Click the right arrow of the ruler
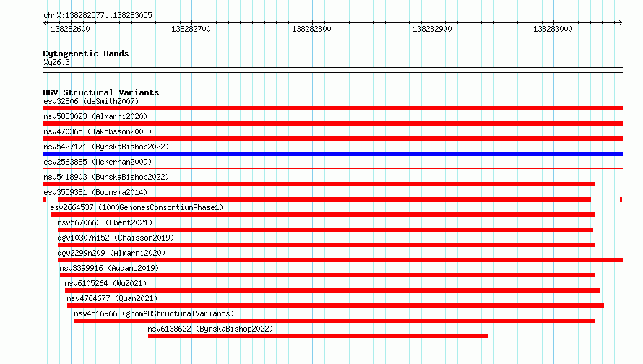The image size is (643, 364). coord(620,22)
